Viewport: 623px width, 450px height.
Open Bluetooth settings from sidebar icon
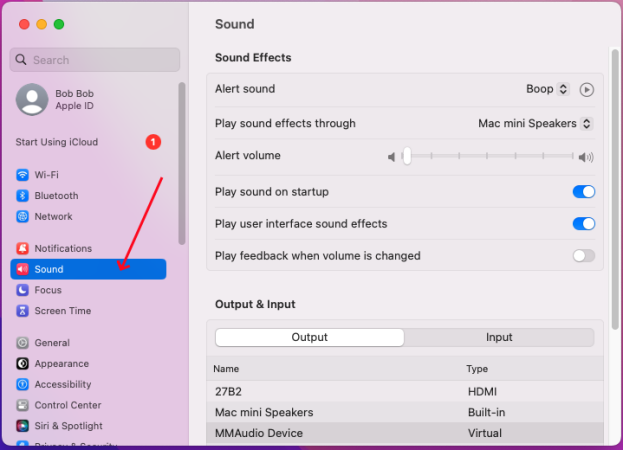tap(22, 196)
